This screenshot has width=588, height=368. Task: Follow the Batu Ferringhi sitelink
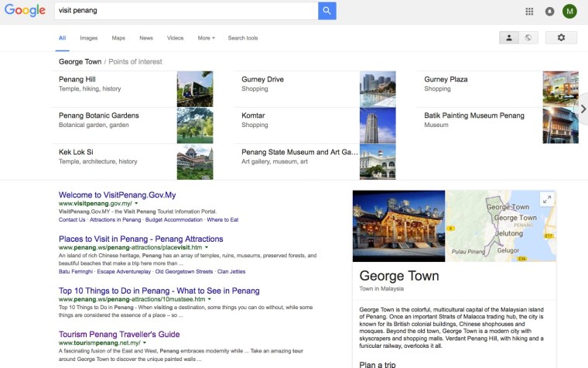76,271
